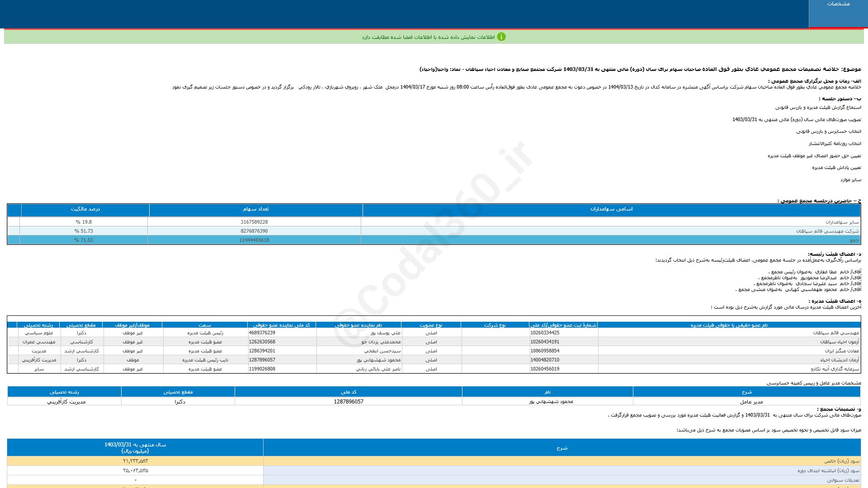The height and width of the screenshot is (488, 868).
Task: Click share count 3167589228
Action: coord(254,222)
